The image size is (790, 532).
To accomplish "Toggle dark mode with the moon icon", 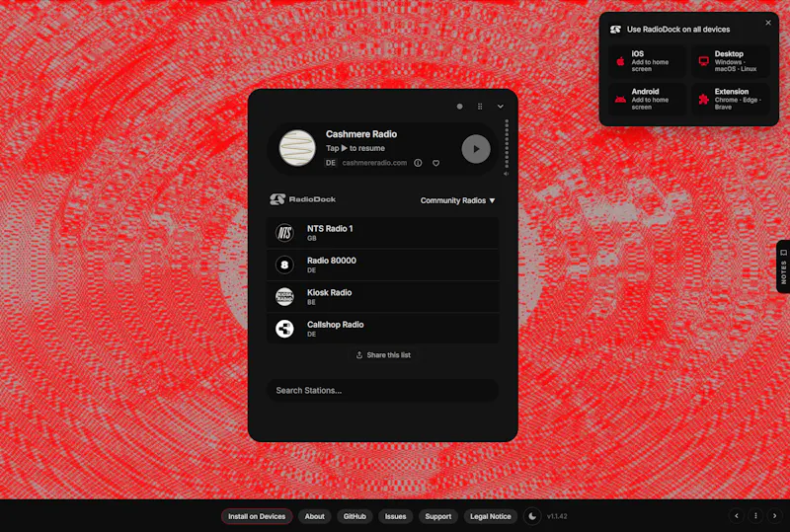I will point(532,516).
